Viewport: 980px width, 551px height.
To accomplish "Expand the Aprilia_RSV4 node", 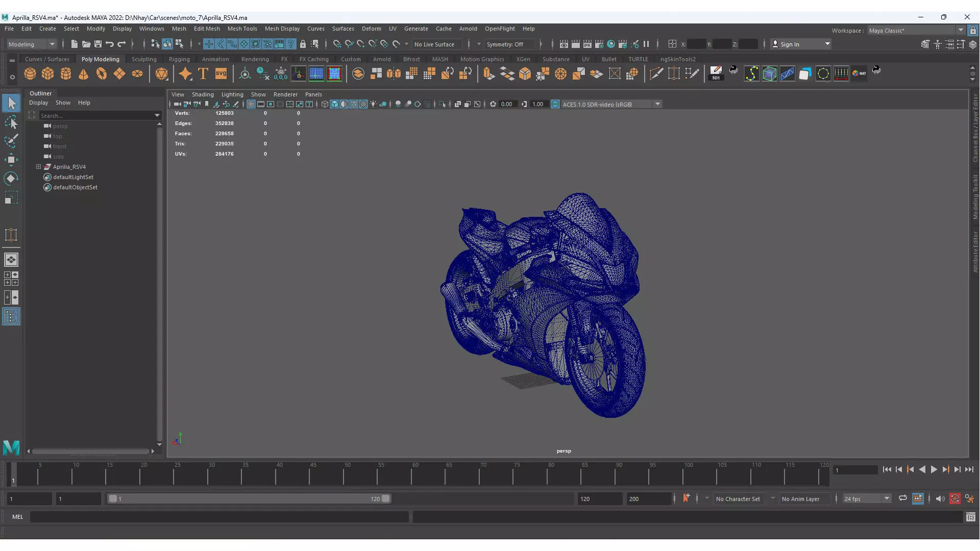I will point(38,167).
